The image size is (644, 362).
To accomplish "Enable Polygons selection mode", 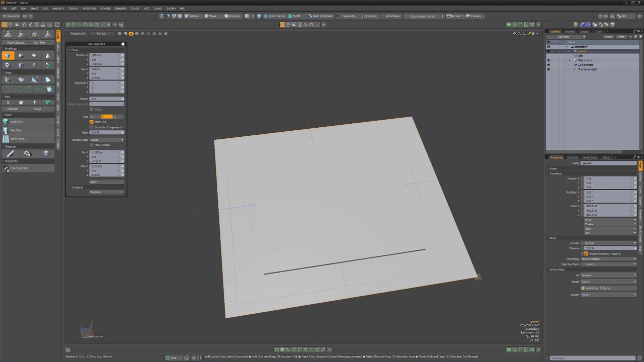I will click(232, 16).
